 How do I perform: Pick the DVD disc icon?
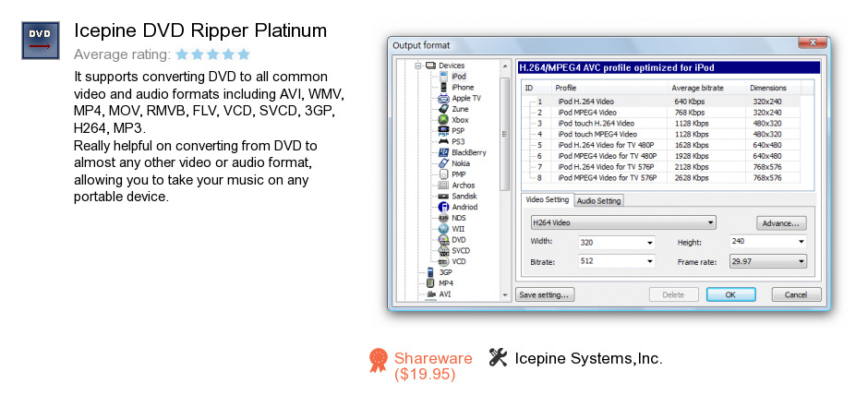click(x=443, y=240)
